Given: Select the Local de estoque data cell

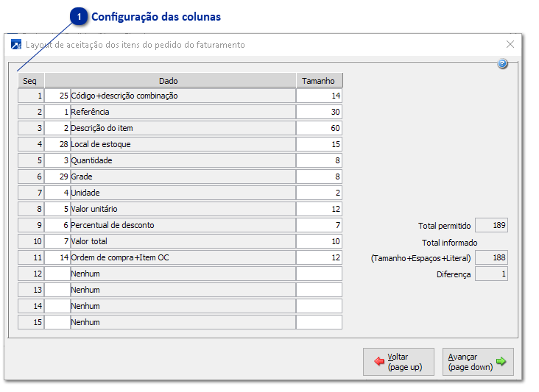Looking at the screenshot, I should click(182, 144).
